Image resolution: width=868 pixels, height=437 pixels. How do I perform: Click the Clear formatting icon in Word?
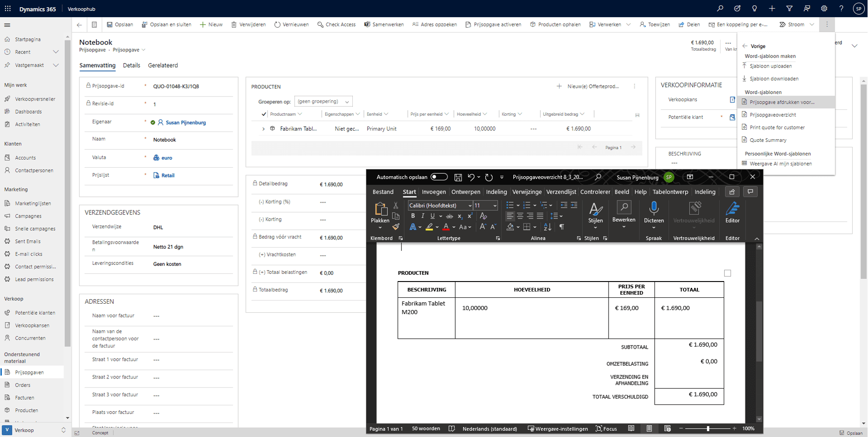pos(483,216)
